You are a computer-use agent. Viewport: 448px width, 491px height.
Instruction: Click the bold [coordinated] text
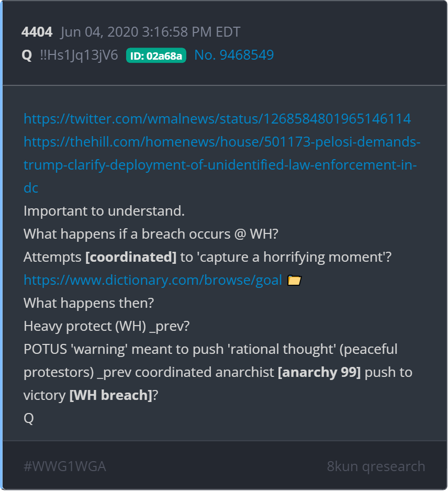(130, 257)
